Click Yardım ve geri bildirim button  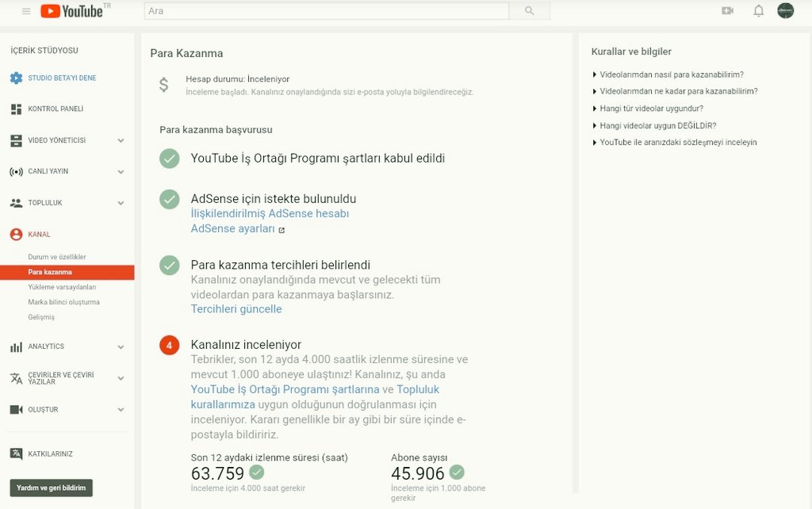[52, 488]
